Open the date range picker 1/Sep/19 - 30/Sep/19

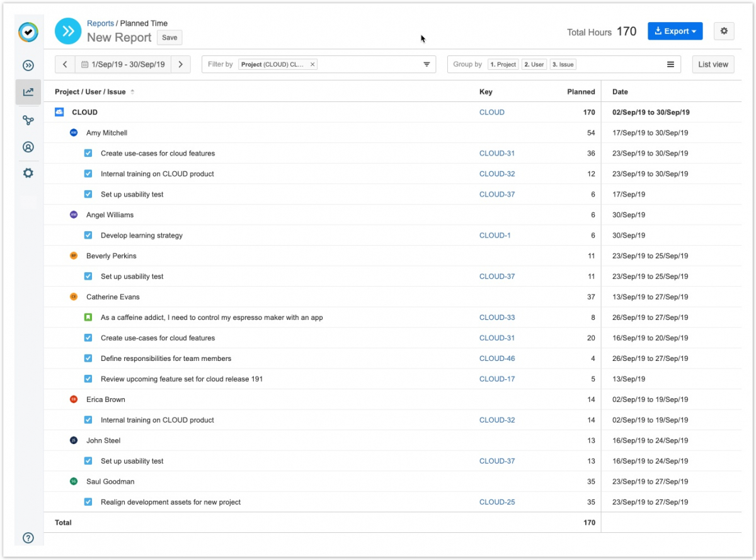pos(123,64)
